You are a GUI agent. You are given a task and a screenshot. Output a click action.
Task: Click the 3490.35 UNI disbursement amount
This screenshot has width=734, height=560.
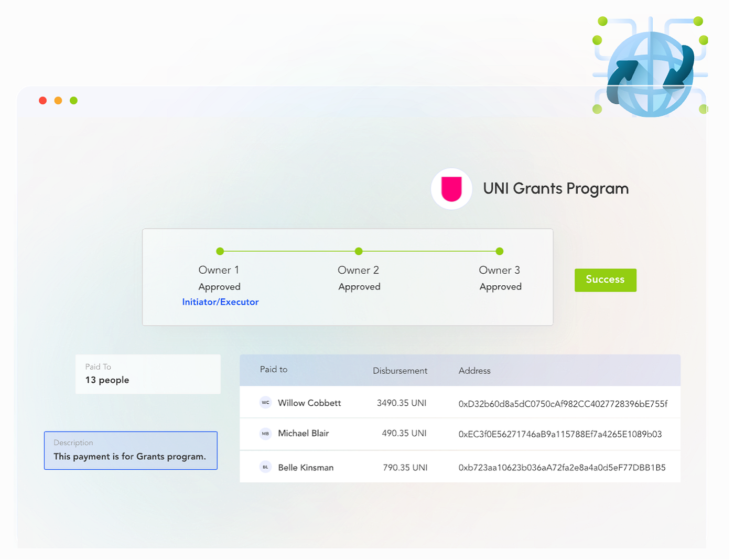point(402,403)
